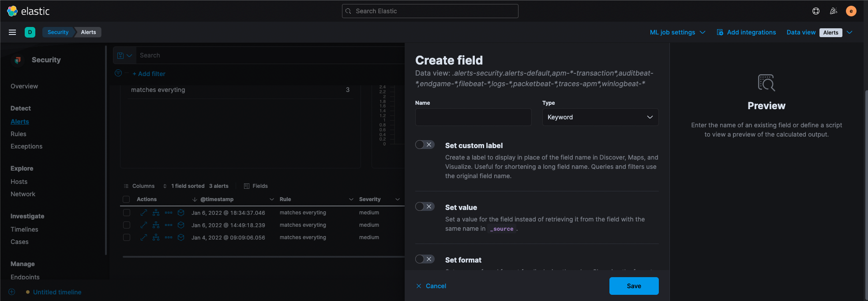Open the newsfeed celebration icon

(834, 11)
